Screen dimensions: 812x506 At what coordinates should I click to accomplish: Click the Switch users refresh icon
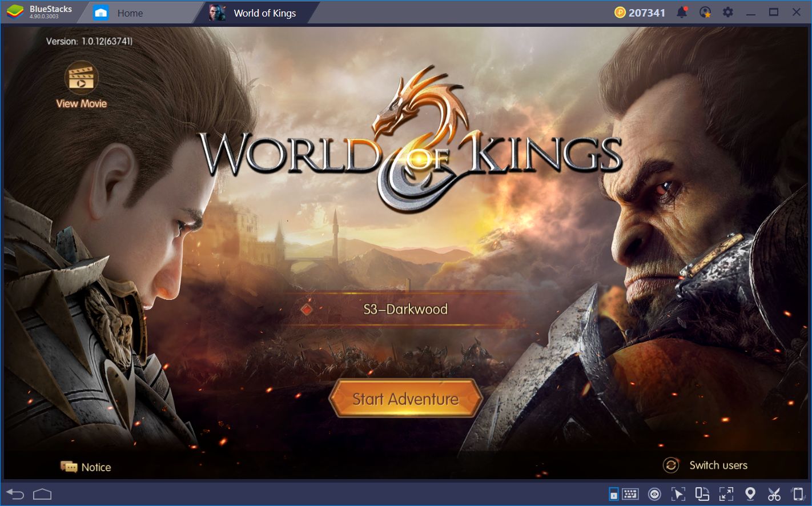coord(671,465)
